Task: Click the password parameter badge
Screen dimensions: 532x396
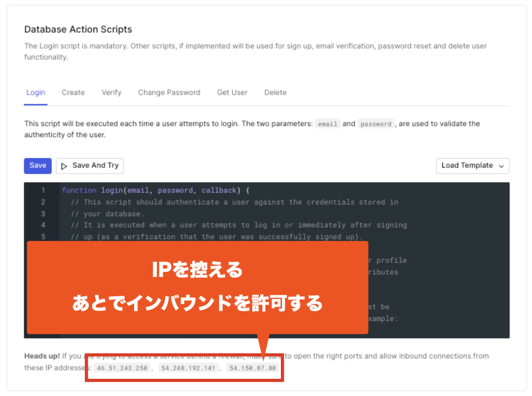Action: (376, 124)
